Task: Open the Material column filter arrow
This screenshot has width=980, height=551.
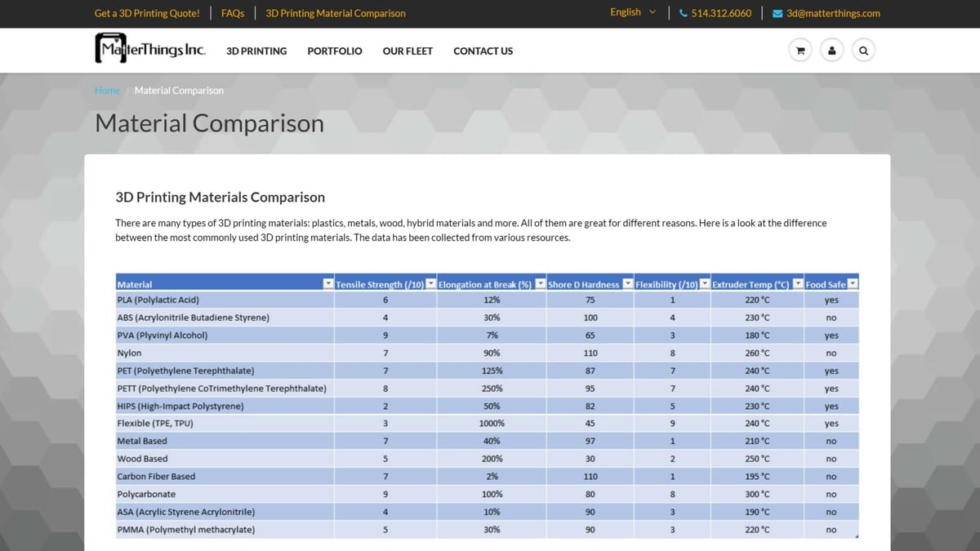Action: click(328, 283)
